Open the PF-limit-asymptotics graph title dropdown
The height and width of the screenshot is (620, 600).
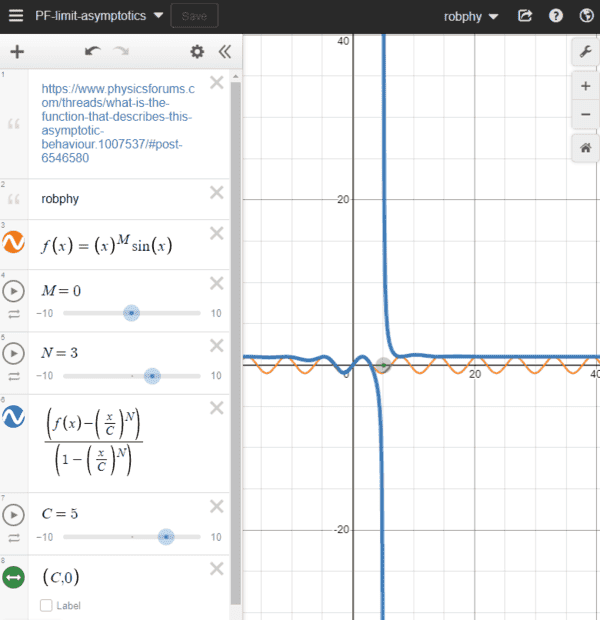tap(99, 16)
